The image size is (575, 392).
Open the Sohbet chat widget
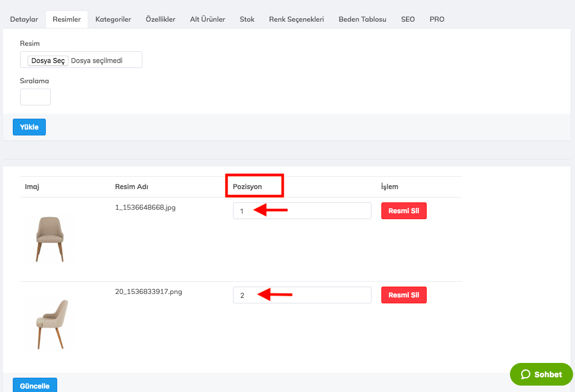pos(541,374)
